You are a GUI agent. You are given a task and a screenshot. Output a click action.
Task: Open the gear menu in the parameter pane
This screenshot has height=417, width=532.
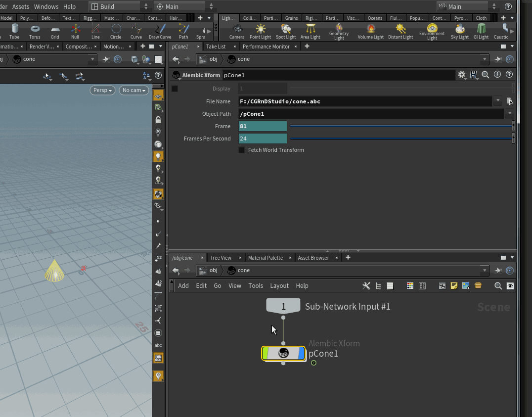(461, 74)
